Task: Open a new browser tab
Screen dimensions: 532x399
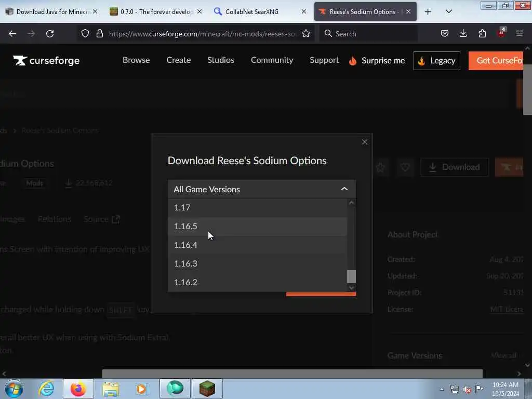Action: (428, 12)
